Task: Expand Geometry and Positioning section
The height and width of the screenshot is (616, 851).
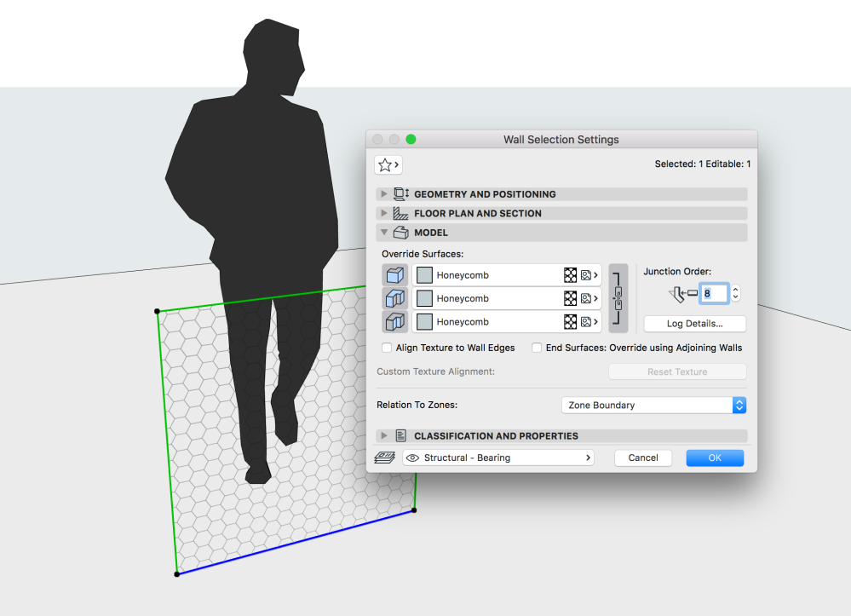Action: [383, 193]
